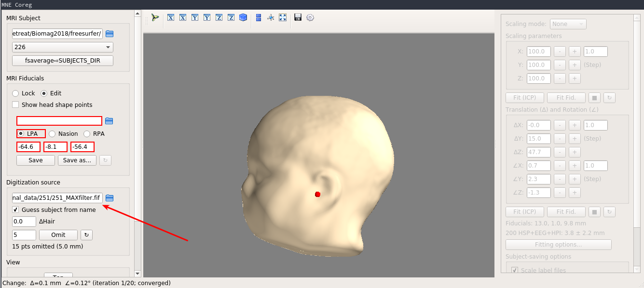Click stop icon below rotation parameters

[595, 212]
